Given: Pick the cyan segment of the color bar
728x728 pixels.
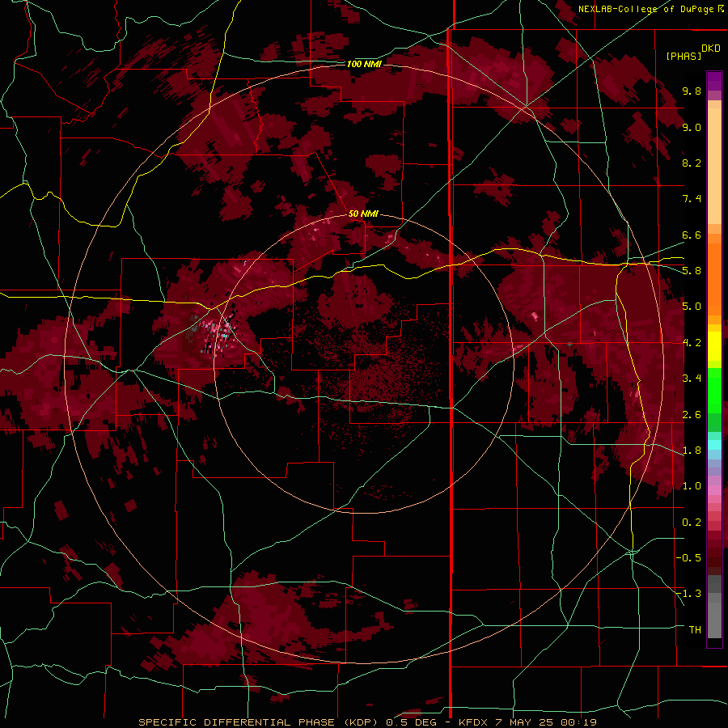Looking at the screenshot, I should coord(714,445).
